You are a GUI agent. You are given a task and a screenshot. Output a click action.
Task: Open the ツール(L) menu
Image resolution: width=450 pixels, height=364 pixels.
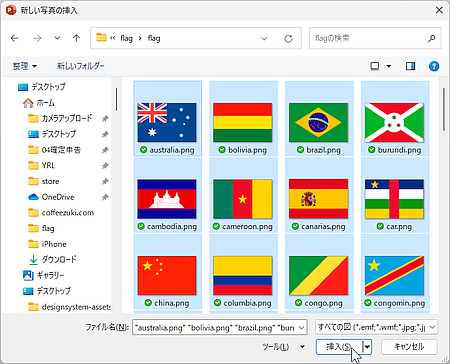pos(283,347)
